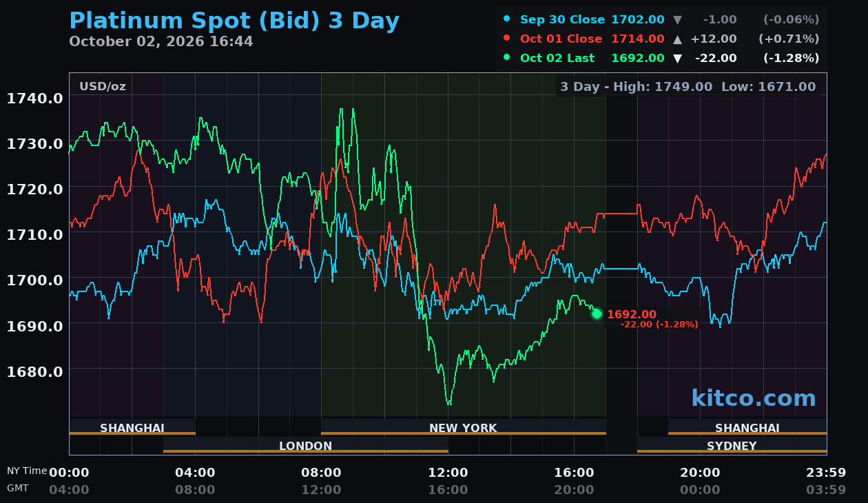Click the (+0.71%) percentage
The height and width of the screenshot is (503, 868).
tap(789, 39)
